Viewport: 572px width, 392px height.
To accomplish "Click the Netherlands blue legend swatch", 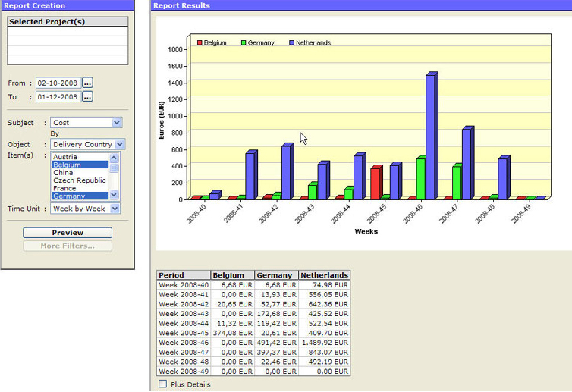I will (x=291, y=43).
